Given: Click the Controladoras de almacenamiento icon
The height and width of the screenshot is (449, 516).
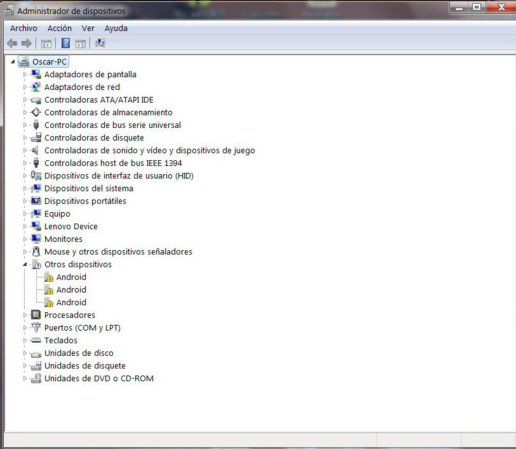Looking at the screenshot, I should click(x=36, y=112).
